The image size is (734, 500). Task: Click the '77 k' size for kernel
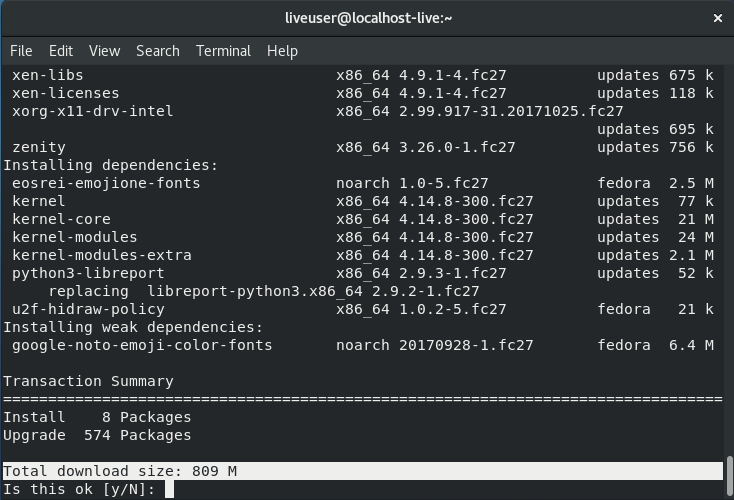pyautogui.click(x=696, y=201)
